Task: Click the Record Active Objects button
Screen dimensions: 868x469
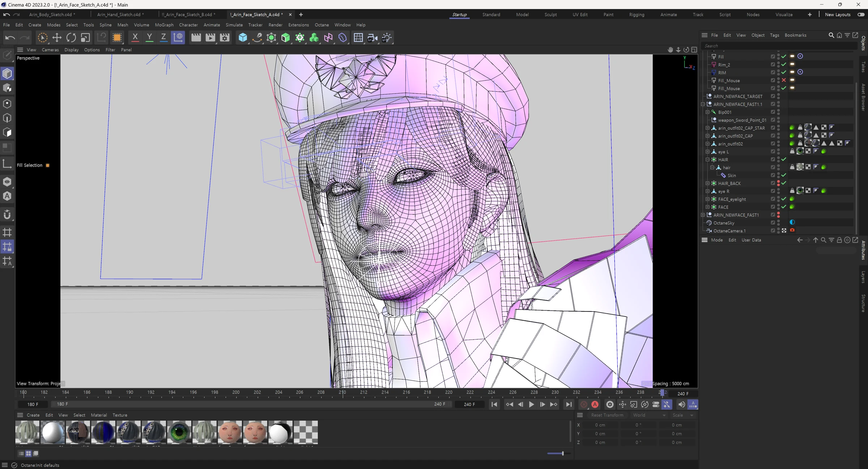Action: [x=583, y=404]
